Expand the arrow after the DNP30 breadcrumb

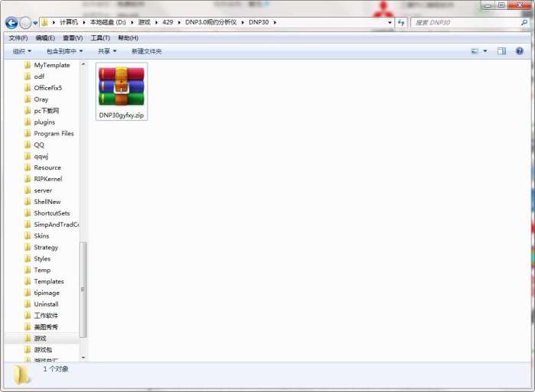tap(274, 22)
